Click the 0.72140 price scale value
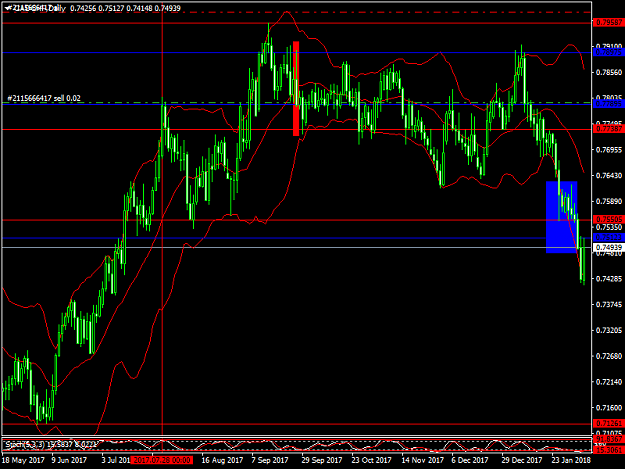Viewport: 625px width, 469px height. (609, 382)
